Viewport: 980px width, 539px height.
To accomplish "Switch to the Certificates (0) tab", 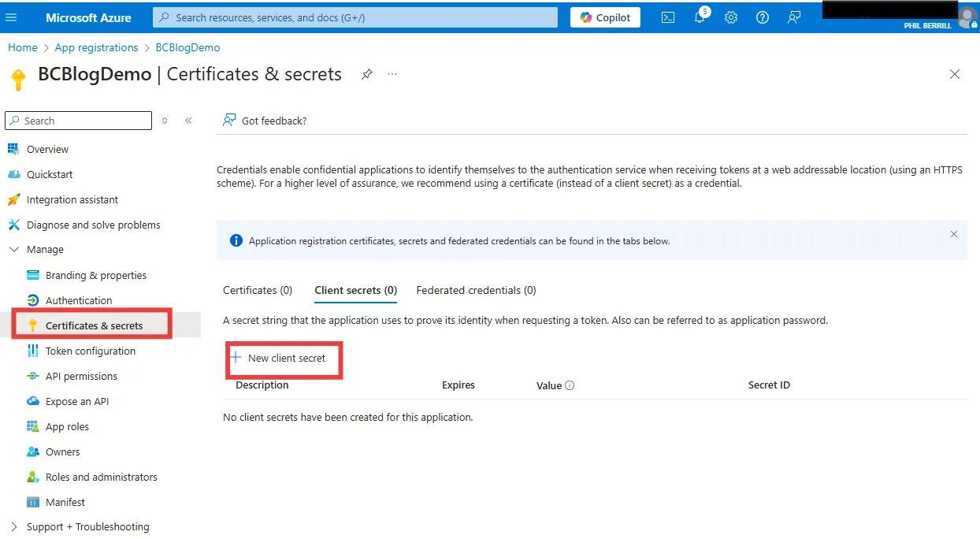I will click(x=258, y=290).
